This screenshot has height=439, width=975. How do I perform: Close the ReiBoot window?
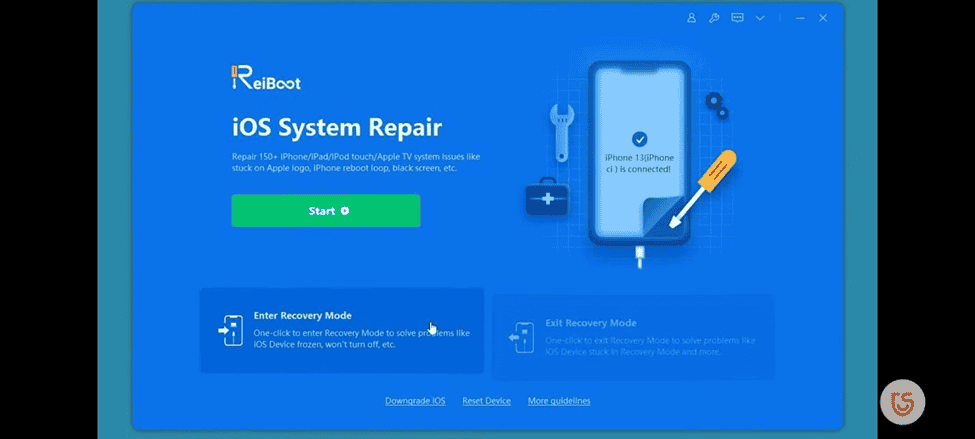point(823,18)
